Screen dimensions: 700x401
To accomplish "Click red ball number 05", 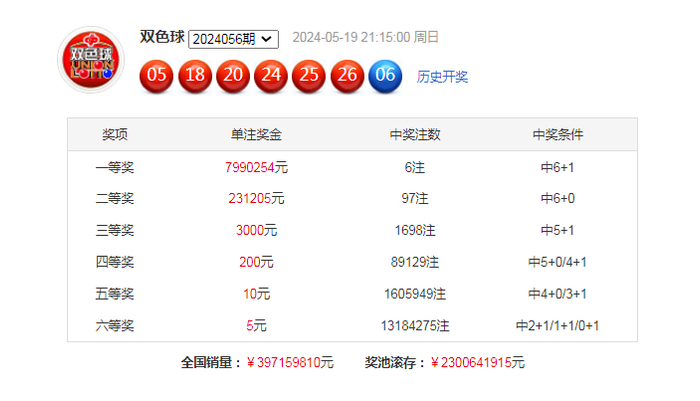I will [x=156, y=76].
